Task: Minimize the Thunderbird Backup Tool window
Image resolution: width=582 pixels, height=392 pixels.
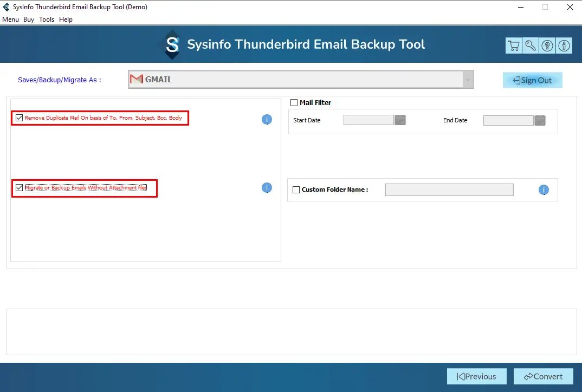Action: coord(521,7)
